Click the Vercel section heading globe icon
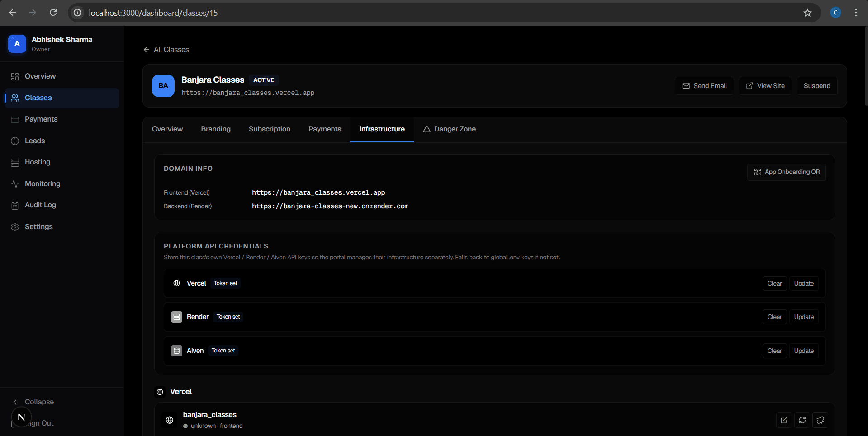This screenshot has height=436, width=868. pos(160,392)
